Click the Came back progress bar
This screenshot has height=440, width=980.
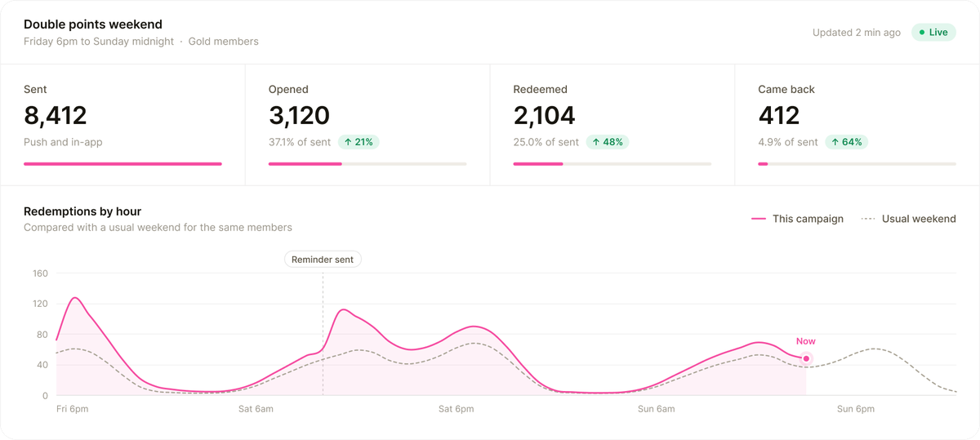click(857, 164)
